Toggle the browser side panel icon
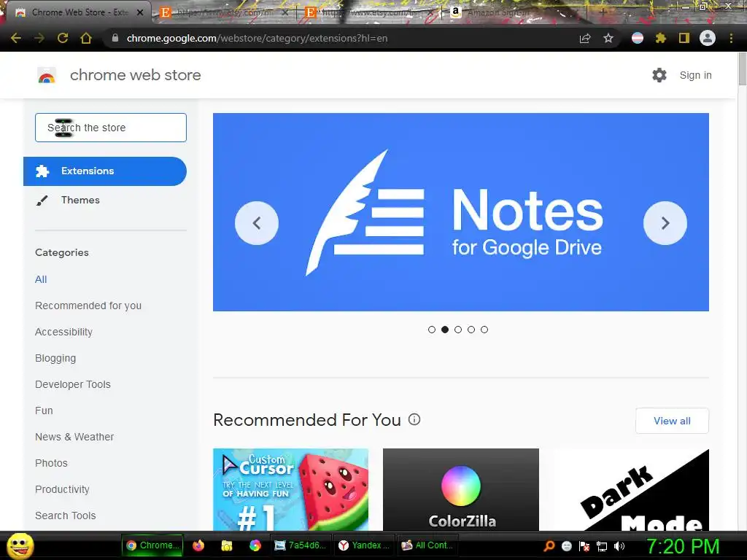Image resolution: width=747 pixels, height=560 pixels. pyautogui.click(x=684, y=38)
